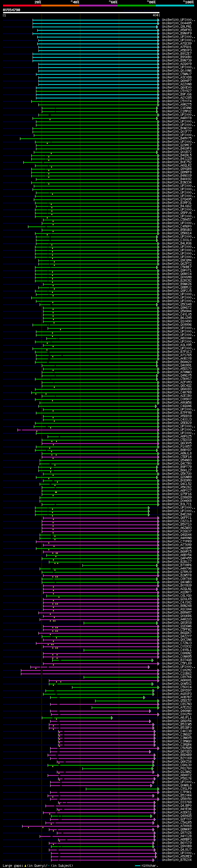Screen dimensions: 197x868
Task: Click the green ~80% identity legend segment
Action: click(137, 6)
